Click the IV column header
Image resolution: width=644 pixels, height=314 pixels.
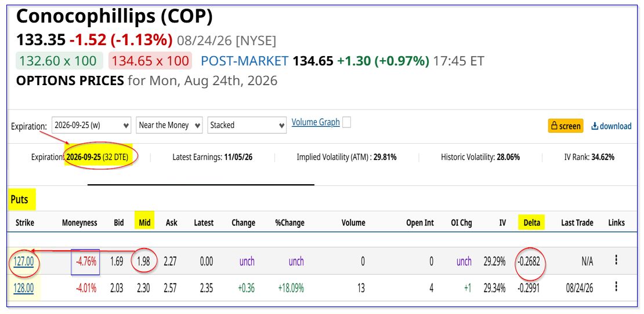pyautogui.click(x=501, y=222)
